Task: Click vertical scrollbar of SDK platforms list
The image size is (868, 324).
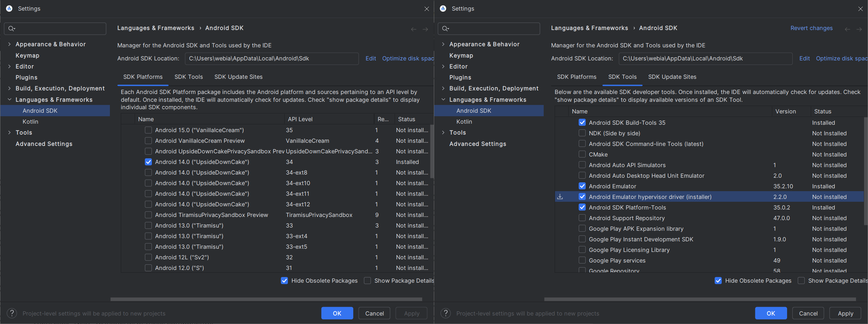Action: [x=432, y=151]
